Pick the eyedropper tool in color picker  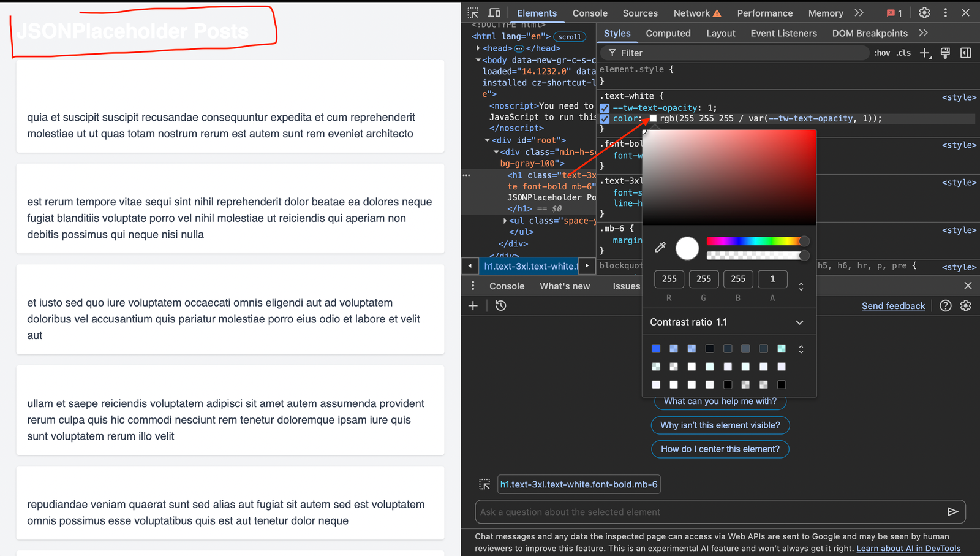pyautogui.click(x=660, y=248)
